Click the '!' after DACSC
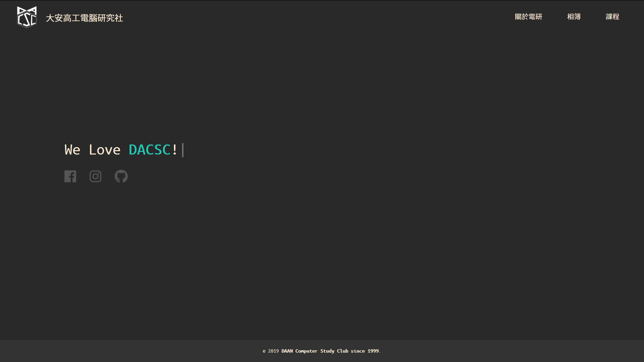The width and height of the screenshot is (644, 362). click(x=174, y=150)
